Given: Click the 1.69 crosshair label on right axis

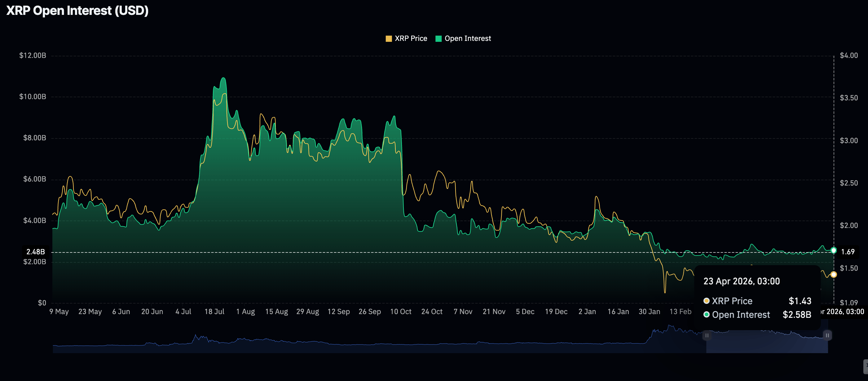Looking at the screenshot, I should click(848, 252).
